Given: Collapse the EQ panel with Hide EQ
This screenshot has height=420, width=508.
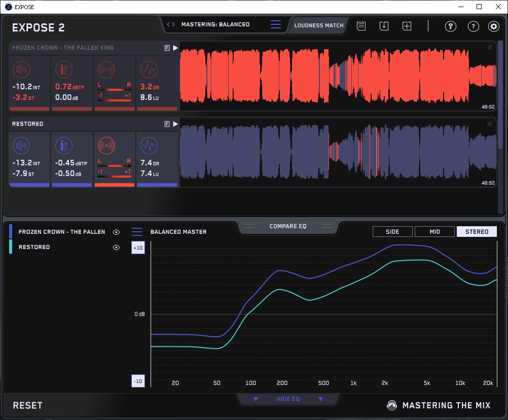Looking at the screenshot, I should (288, 399).
